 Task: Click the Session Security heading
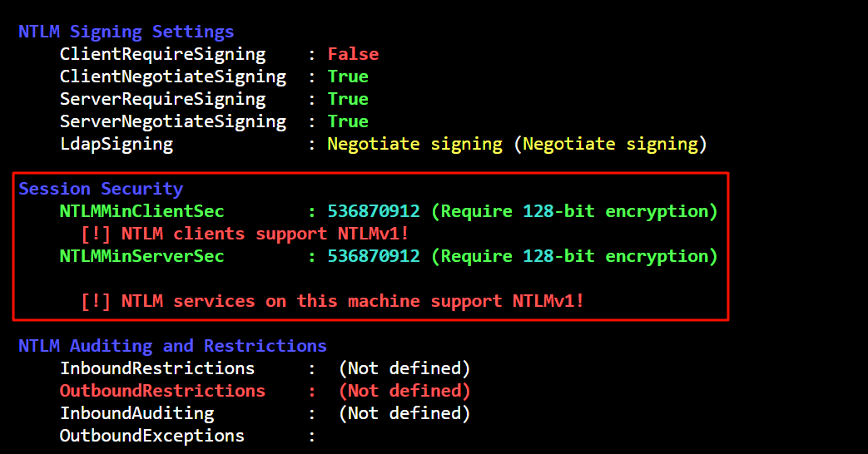click(x=101, y=189)
